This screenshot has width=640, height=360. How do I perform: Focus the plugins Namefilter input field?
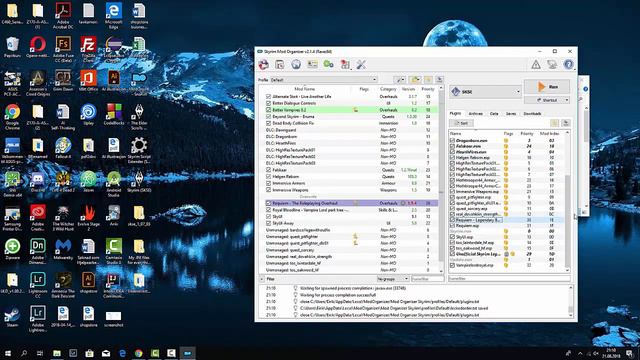point(509,278)
